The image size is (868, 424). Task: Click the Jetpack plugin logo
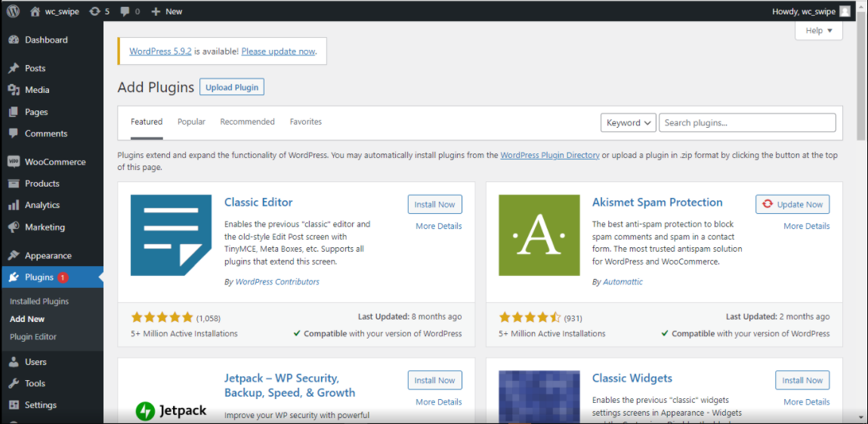pyautogui.click(x=171, y=410)
